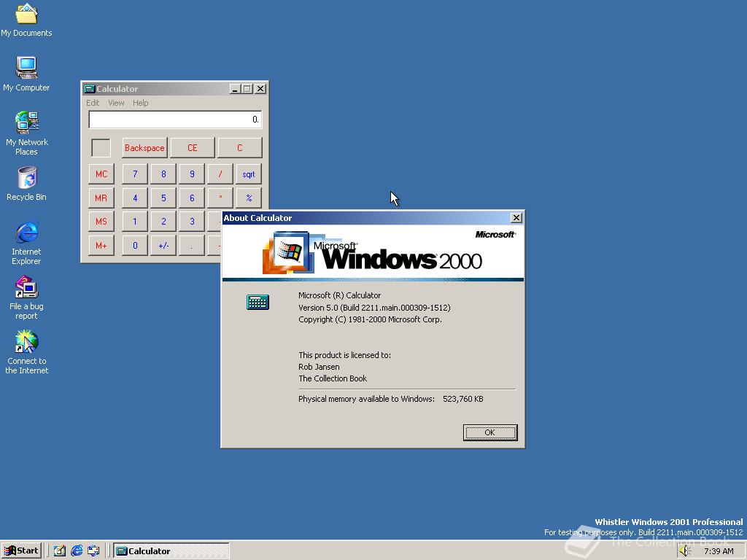Image resolution: width=747 pixels, height=560 pixels.
Task: Click the 3 key in Calculator
Action: 192,222
